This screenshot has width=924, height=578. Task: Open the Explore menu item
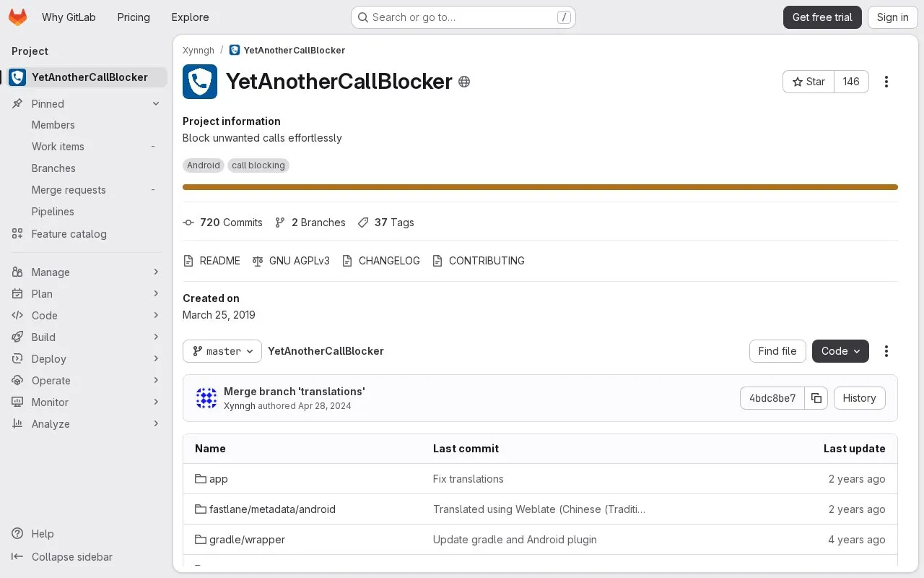190,17
